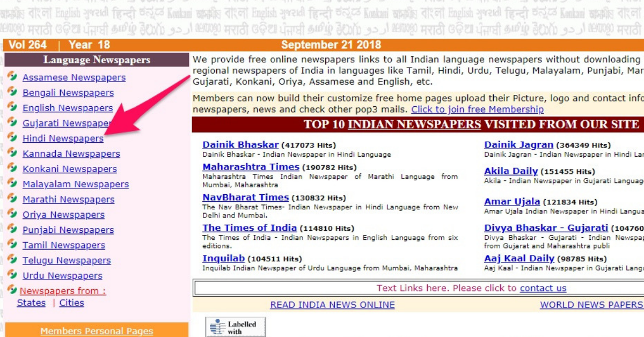Open the Urdu Newspapers link
Image resolution: width=644 pixels, height=337 pixels.
(62, 276)
